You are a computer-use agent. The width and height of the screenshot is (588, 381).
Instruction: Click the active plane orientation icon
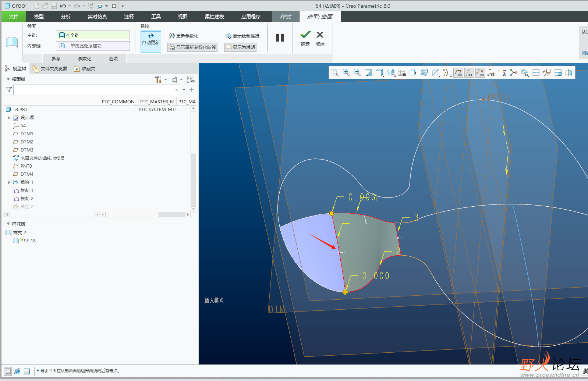click(x=547, y=72)
